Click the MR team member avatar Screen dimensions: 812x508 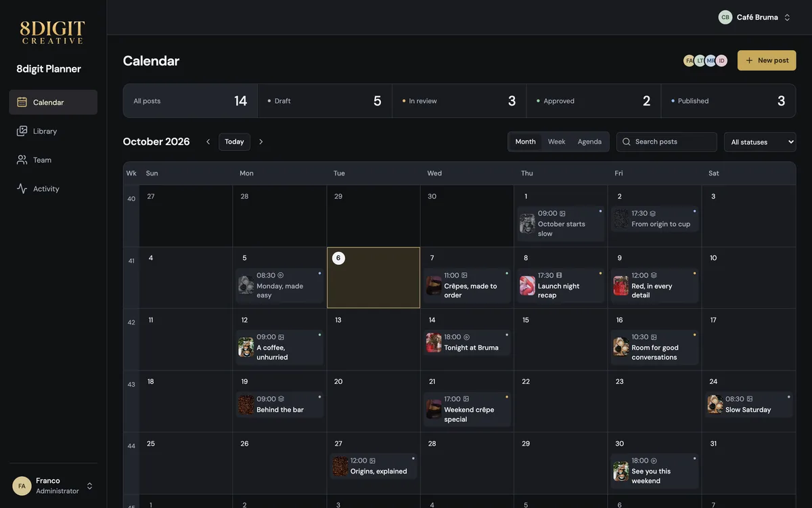[710, 60]
